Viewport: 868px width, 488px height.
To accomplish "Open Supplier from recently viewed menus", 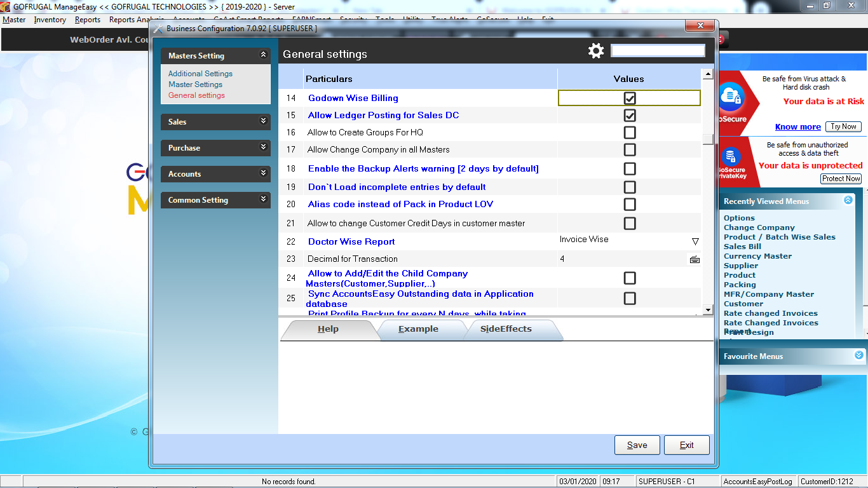I will click(x=741, y=266).
